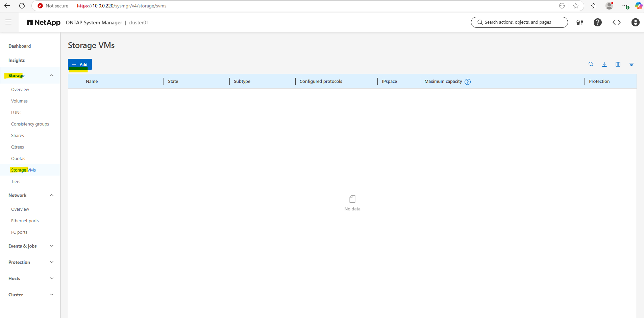This screenshot has height=318, width=644.
Task: Click the Add storage VM button
Action: coord(80,64)
